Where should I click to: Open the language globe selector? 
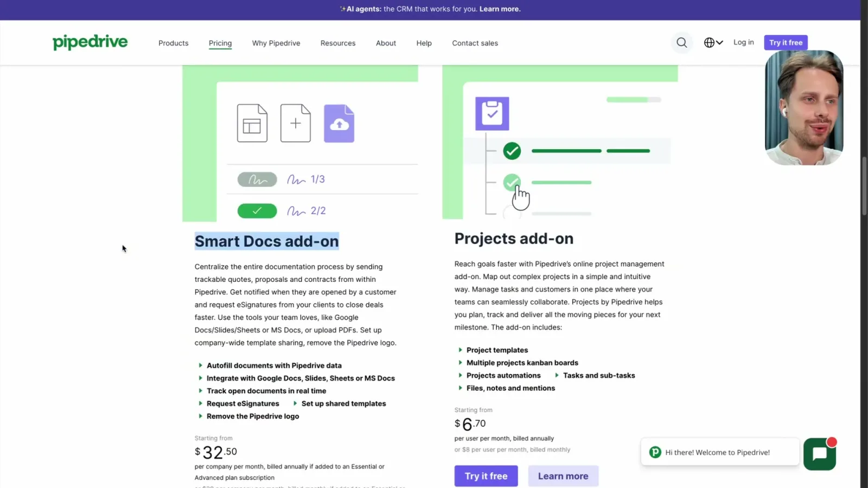(713, 42)
